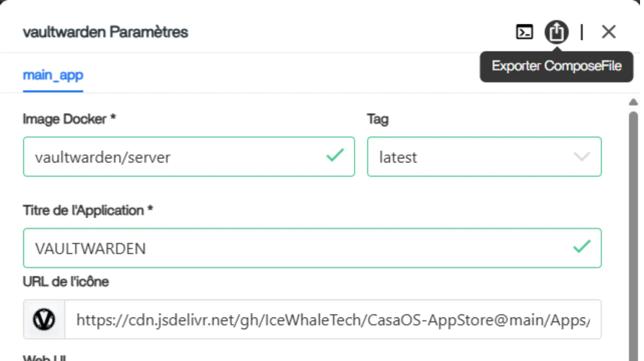Close the vaultwarden settings dialog
Viewport: 644px width, 361px height.
click(608, 32)
